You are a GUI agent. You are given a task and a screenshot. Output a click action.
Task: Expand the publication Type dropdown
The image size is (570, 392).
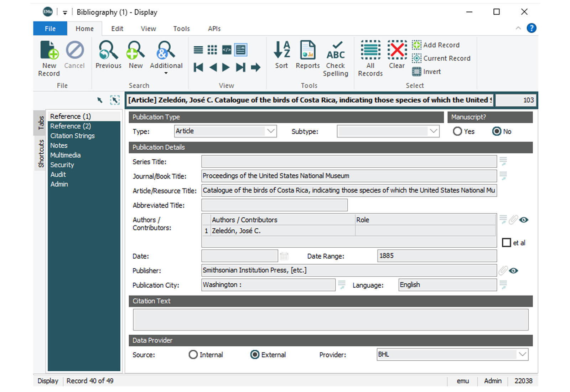coord(271,131)
